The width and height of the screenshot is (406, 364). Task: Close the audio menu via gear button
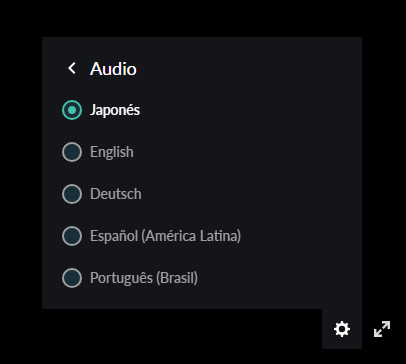[x=342, y=329]
